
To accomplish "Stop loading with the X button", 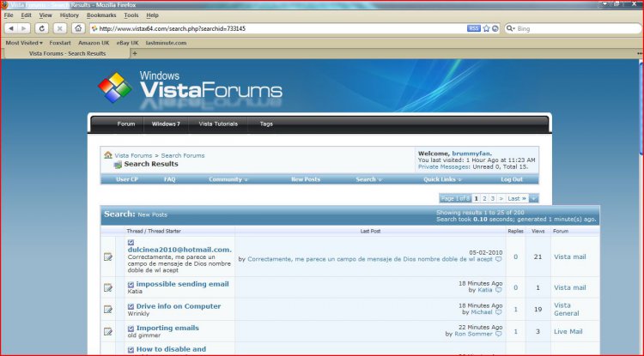I will pyautogui.click(x=59, y=28).
